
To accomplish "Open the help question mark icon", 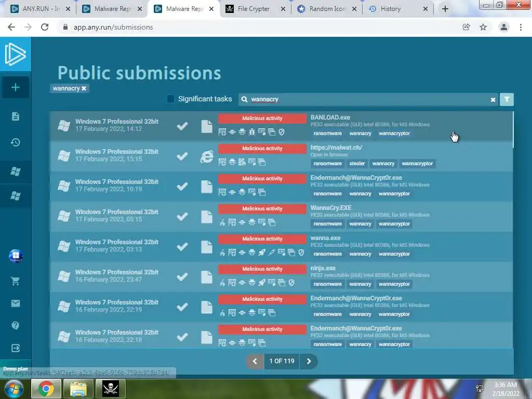I will tap(15, 325).
